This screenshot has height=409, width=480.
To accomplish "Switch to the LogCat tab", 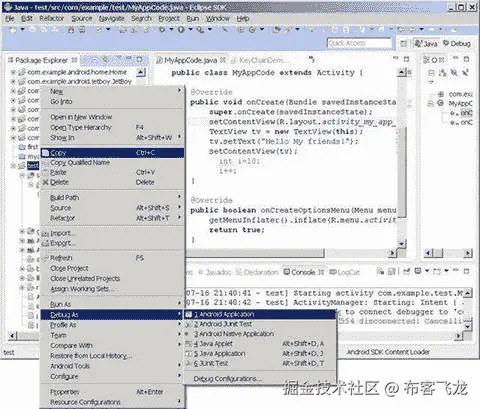I will coord(345,272).
